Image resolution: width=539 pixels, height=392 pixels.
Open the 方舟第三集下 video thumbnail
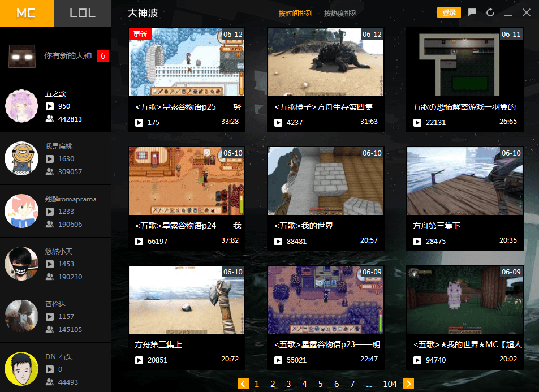(x=465, y=181)
